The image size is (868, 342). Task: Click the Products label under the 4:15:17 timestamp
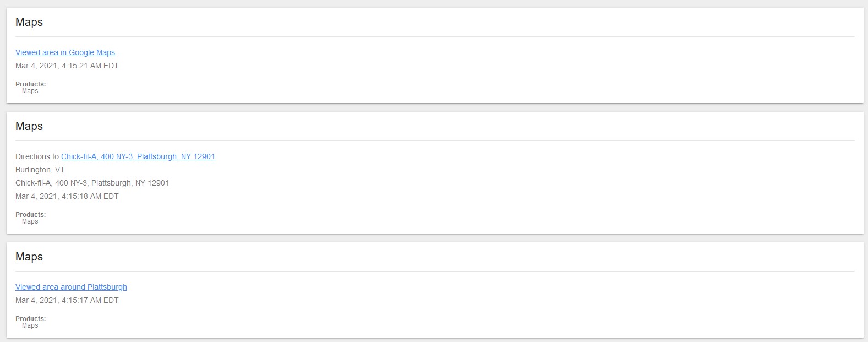(30, 319)
